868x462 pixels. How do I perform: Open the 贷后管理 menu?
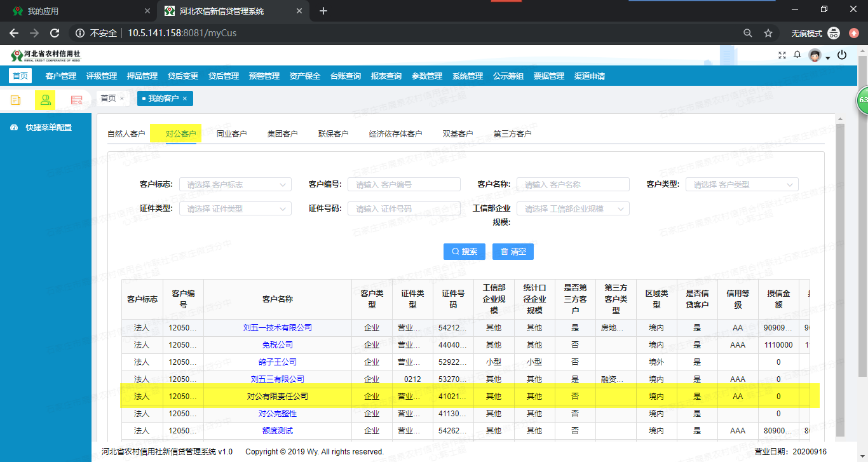[x=224, y=75]
